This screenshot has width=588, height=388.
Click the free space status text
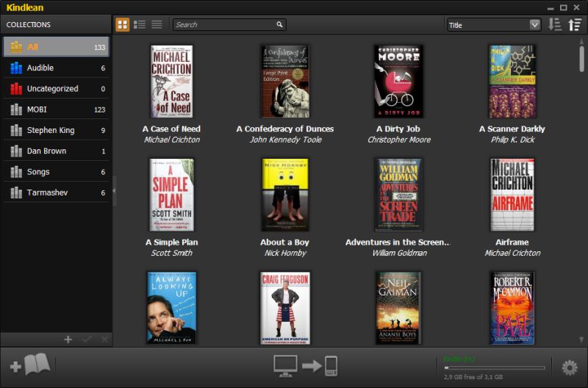(473, 377)
